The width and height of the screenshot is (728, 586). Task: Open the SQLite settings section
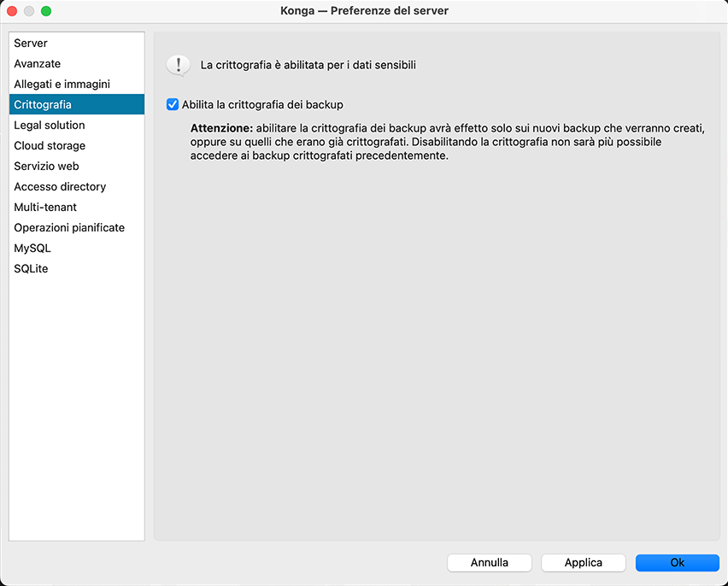point(31,268)
